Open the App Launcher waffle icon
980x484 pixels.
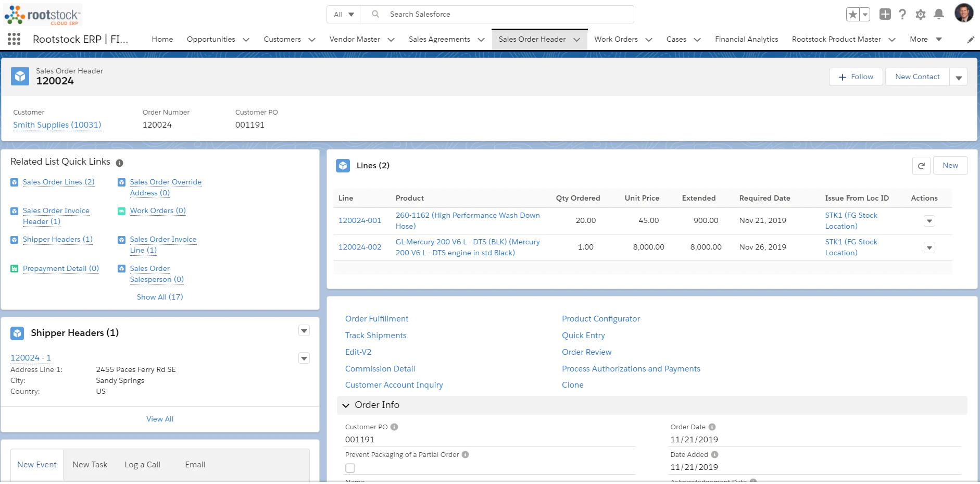pyautogui.click(x=14, y=39)
